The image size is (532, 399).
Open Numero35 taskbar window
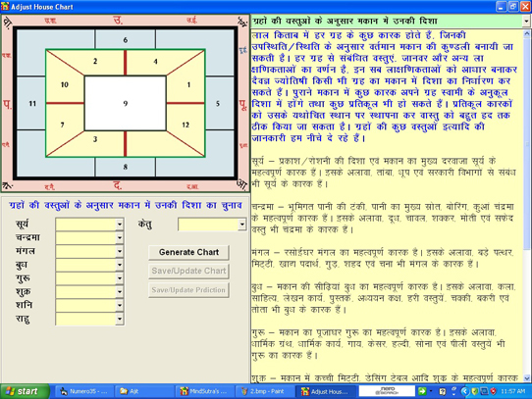pos(84,391)
